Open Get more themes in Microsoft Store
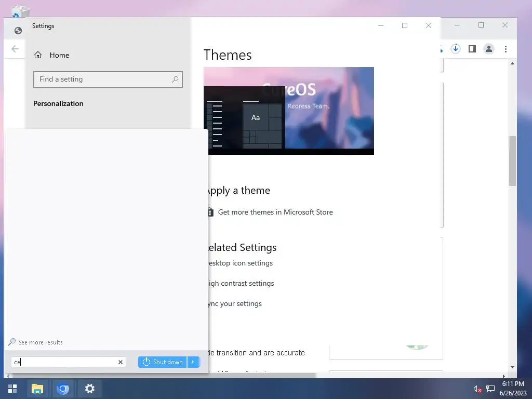 275,212
